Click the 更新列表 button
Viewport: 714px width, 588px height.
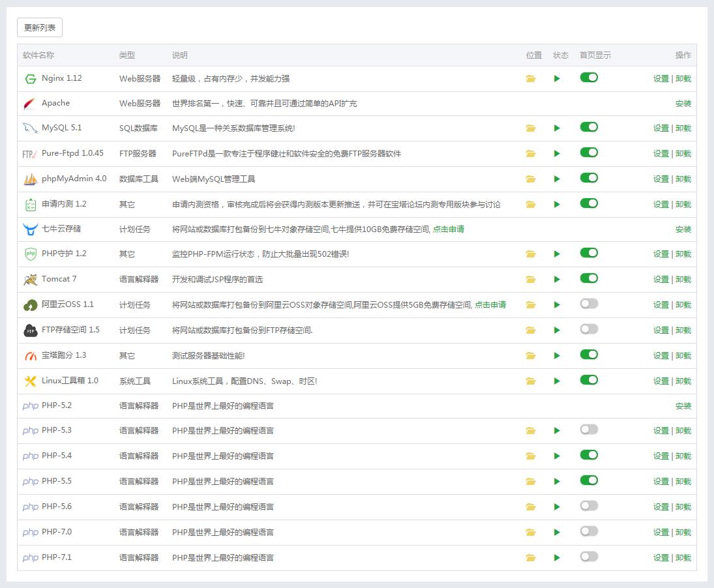(x=39, y=27)
